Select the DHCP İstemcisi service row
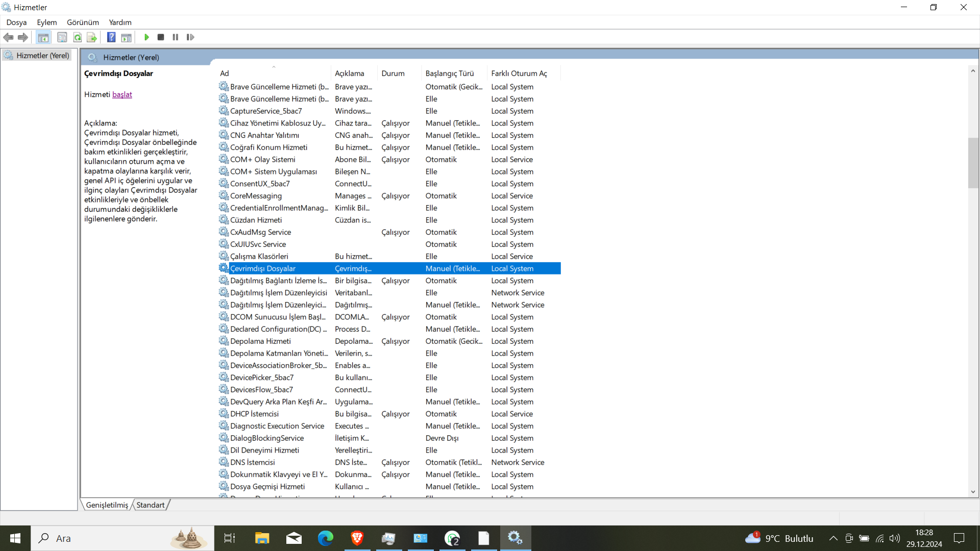Screen dimensions: 980x551 (254, 414)
